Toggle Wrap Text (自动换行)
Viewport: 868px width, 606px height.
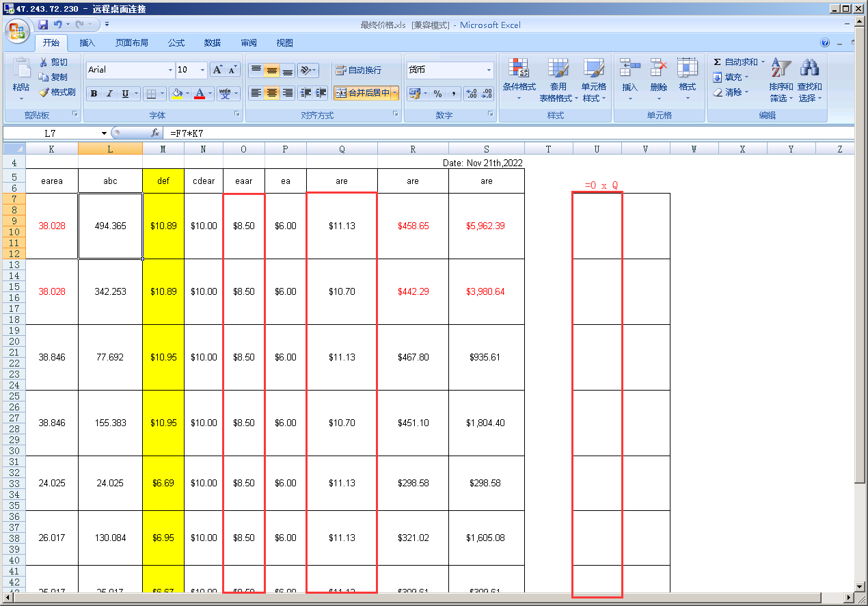tap(359, 70)
